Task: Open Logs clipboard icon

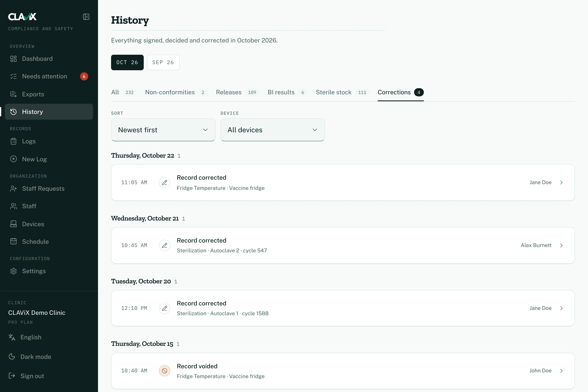Action: tap(13, 141)
